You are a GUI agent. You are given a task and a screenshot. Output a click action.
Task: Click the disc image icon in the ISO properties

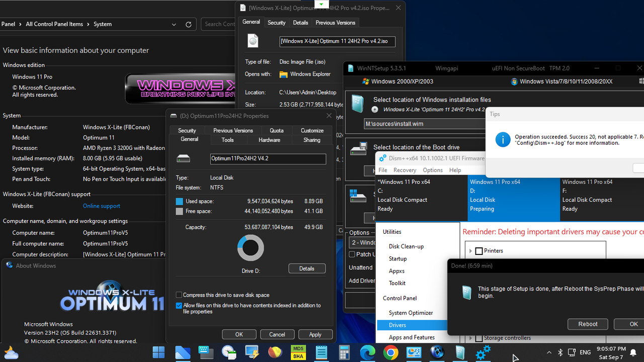[252, 41]
